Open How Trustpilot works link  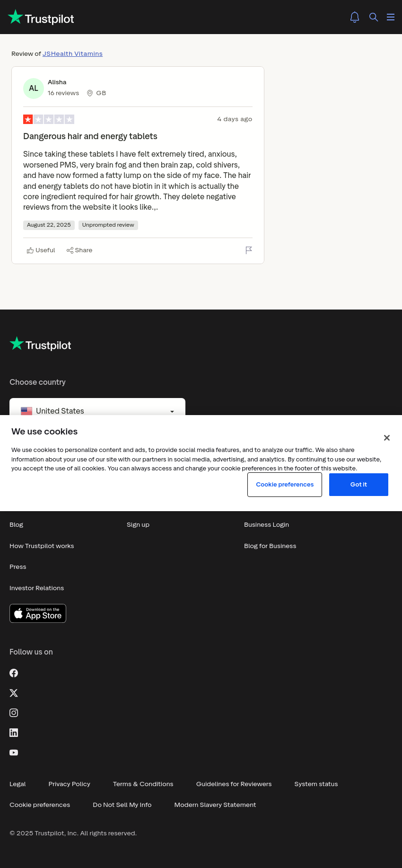(42, 546)
